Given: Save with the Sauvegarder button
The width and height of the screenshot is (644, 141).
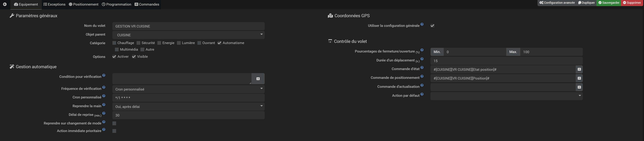Looking at the screenshot, I should pyautogui.click(x=609, y=3).
